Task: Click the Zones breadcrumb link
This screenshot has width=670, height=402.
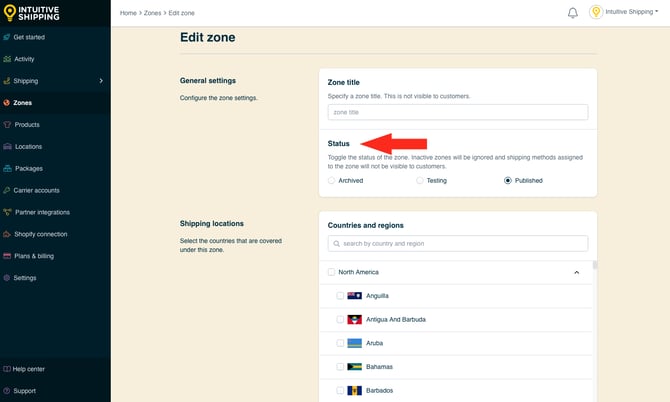Action: pyautogui.click(x=154, y=13)
